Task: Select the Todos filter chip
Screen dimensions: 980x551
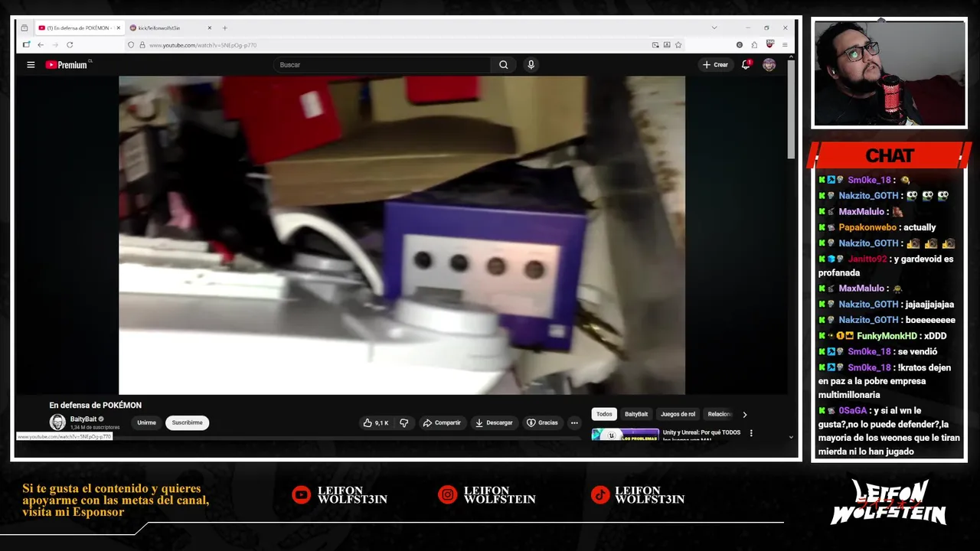Action: (604, 414)
